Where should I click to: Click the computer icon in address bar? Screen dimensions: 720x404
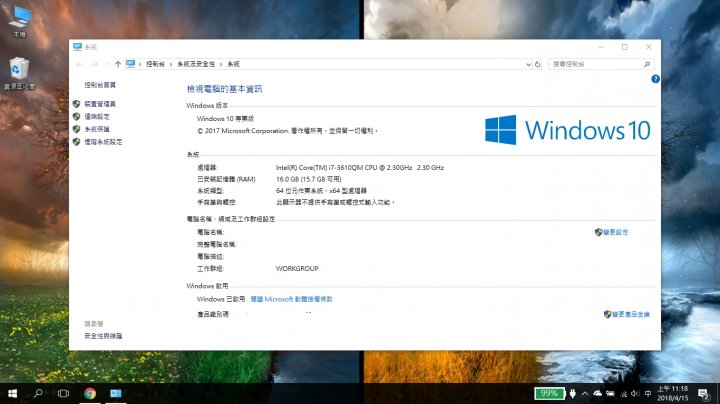131,64
